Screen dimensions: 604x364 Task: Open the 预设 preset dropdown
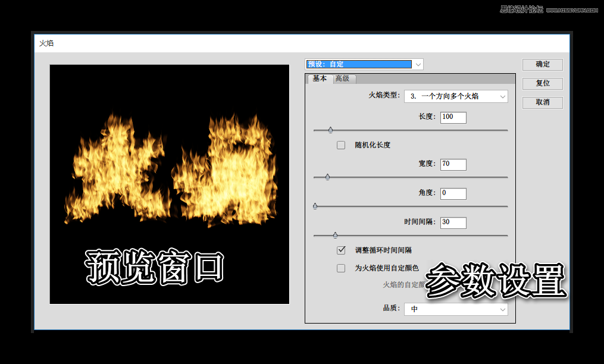pos(364,64)
